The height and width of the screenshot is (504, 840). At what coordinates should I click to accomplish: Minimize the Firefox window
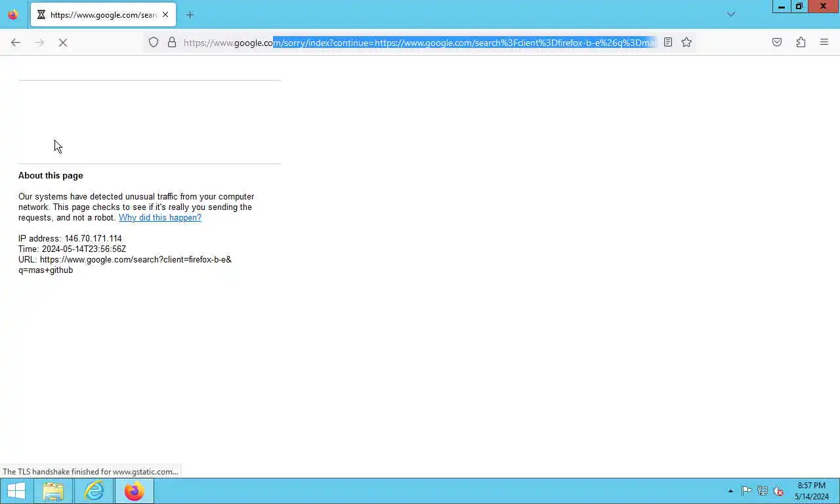pos(782,7)
